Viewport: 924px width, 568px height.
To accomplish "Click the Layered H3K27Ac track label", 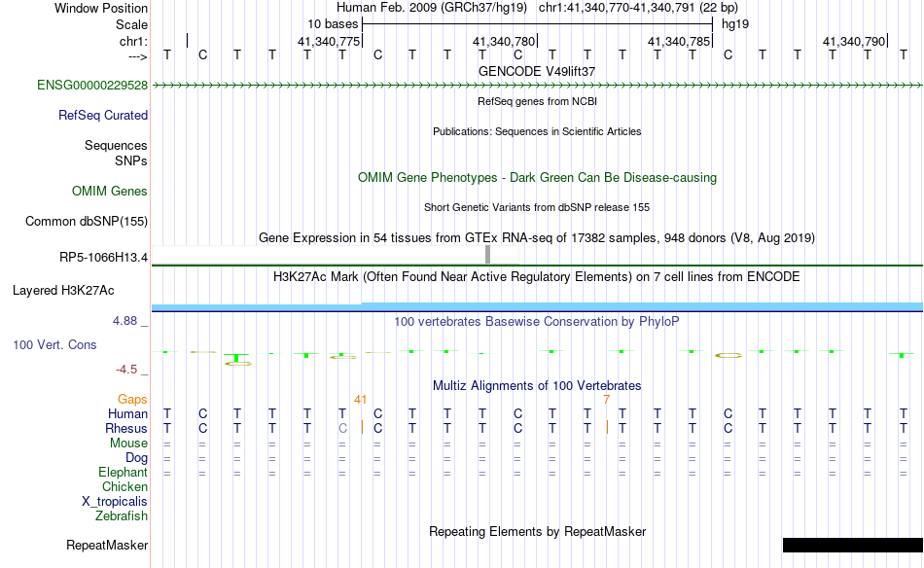I will coord(63,291).
